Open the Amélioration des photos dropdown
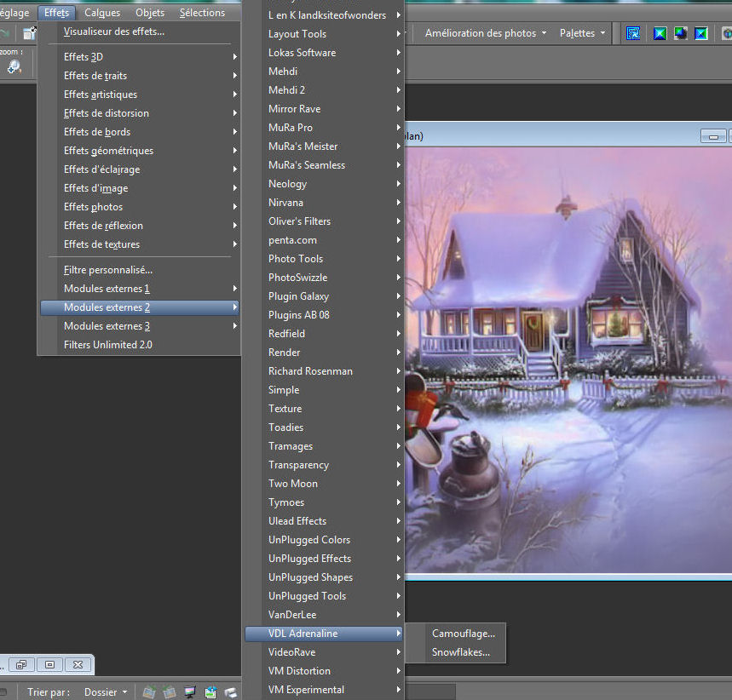Screen dimensions: 732x700 point(486,33)
